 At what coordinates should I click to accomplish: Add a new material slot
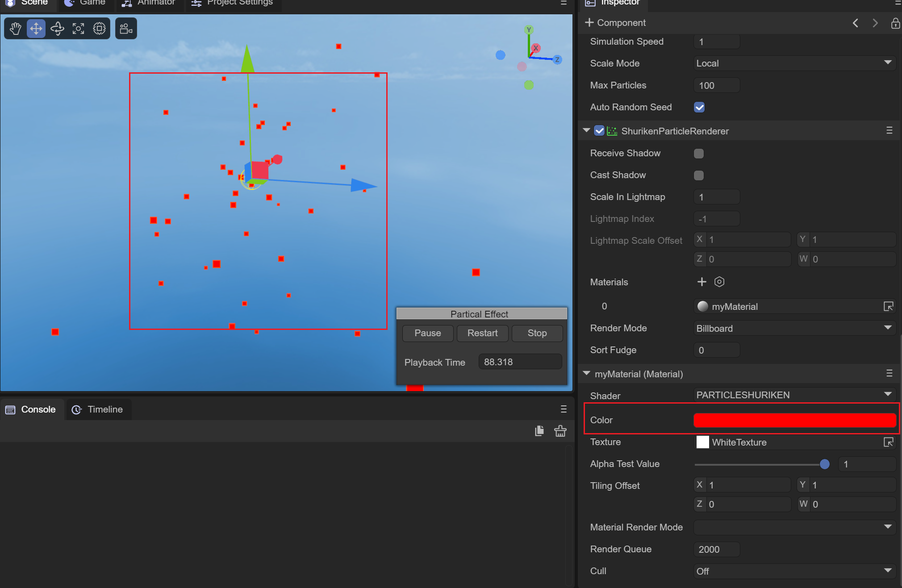point(702,282)
